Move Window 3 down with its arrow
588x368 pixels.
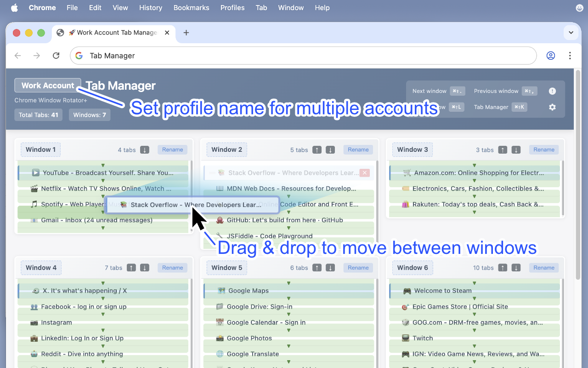tap(516, 149)
